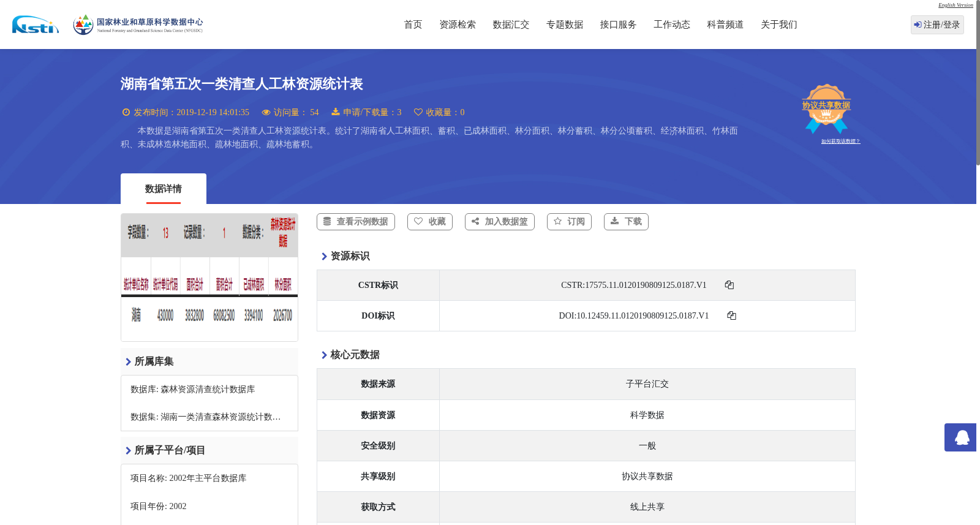This screenshot has height=525, width=980.
Task: Click the 申请/下载量 download icon
Action: [336, 112]
